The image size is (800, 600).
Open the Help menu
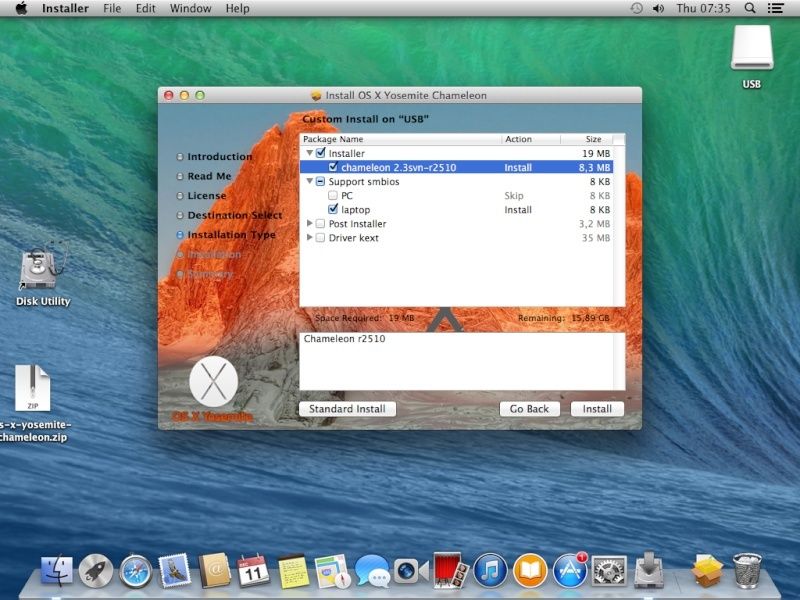238,8
